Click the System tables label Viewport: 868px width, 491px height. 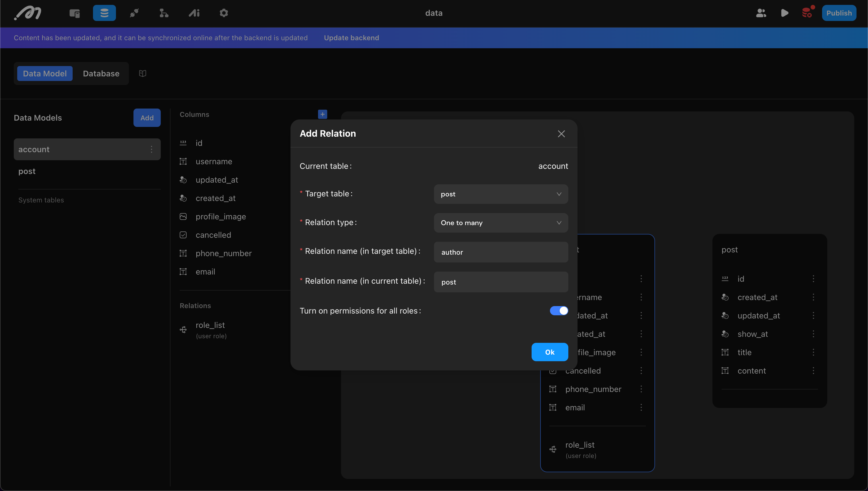41,200
